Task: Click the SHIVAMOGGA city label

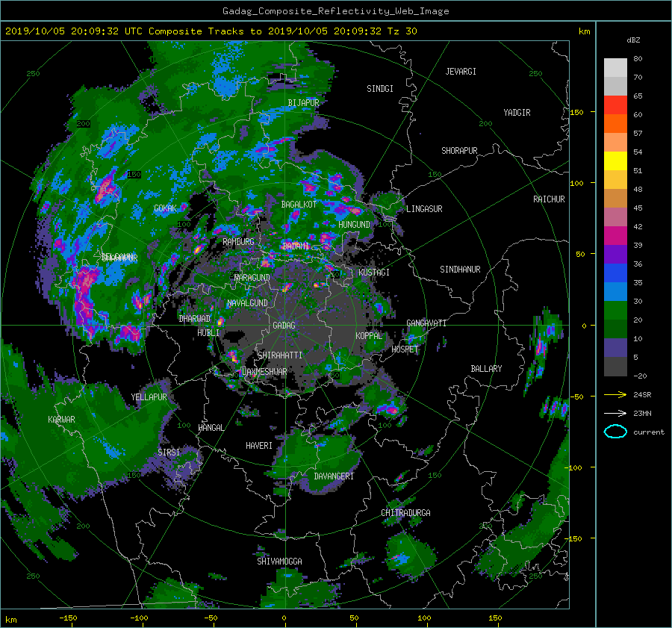Action: point(279,561)
